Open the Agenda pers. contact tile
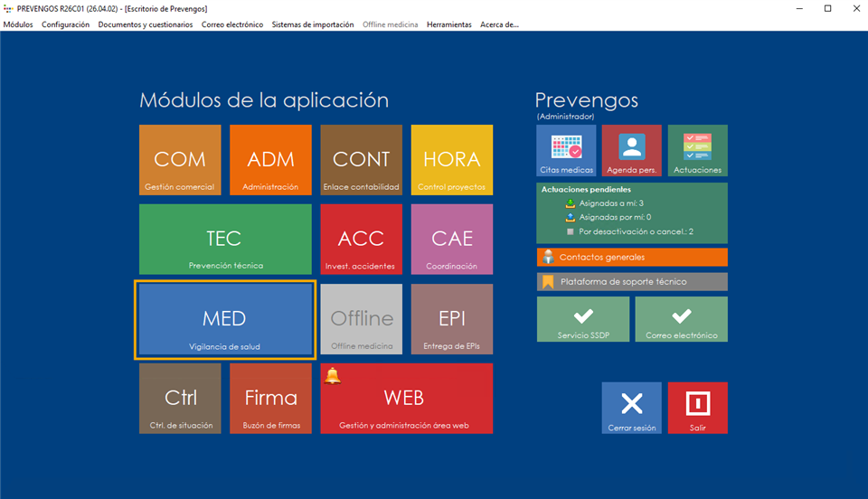The image size is (868, 499). coord(631,150)
